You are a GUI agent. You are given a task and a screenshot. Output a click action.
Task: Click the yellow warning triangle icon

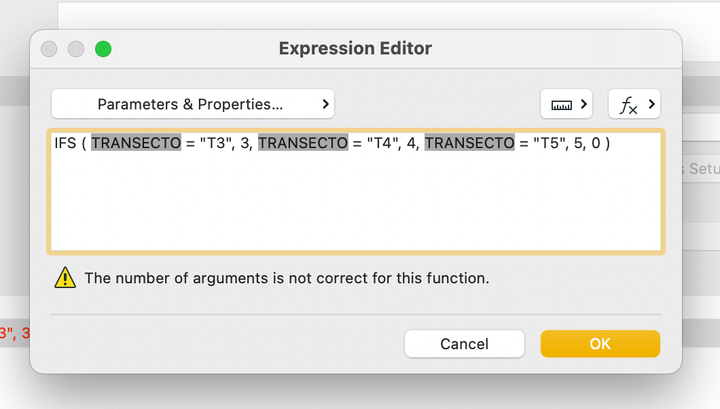pos(65,278)
